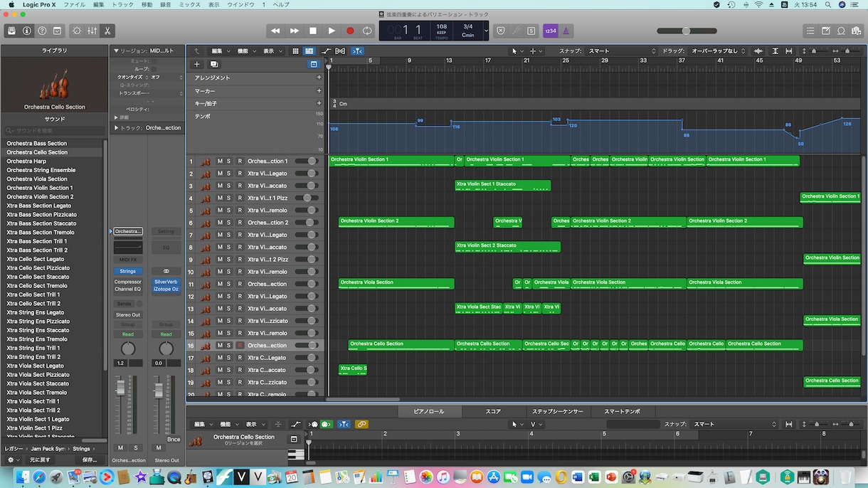Toggle the Inspector info icon
This screenshot has height=488, width=868.
[26, 31]
